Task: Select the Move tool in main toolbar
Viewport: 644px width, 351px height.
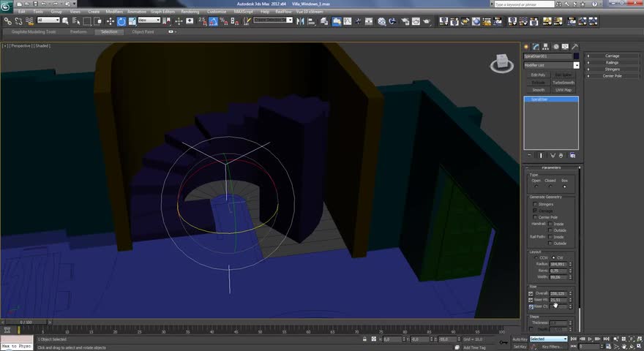Action: (x=110, y=21)
